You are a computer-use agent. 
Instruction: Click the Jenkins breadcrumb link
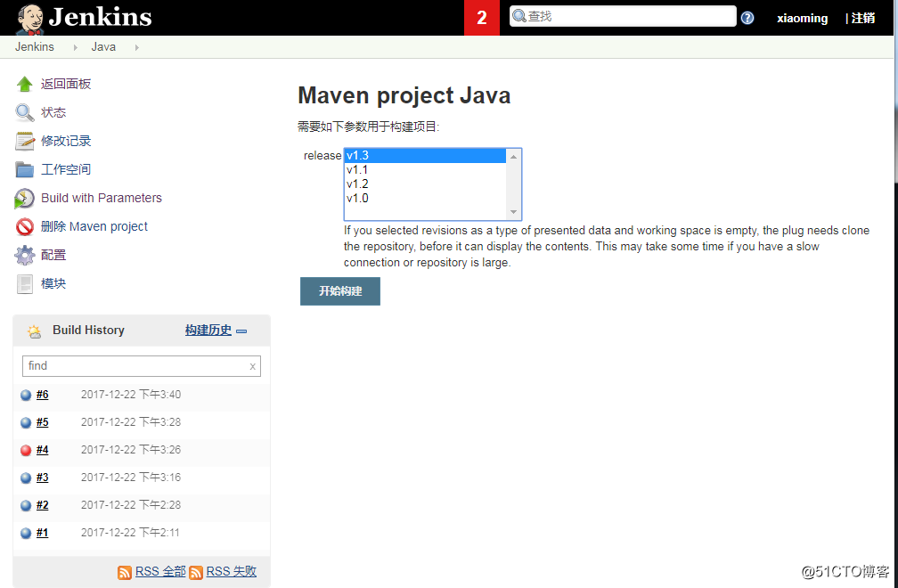click(x=35, y=47)
